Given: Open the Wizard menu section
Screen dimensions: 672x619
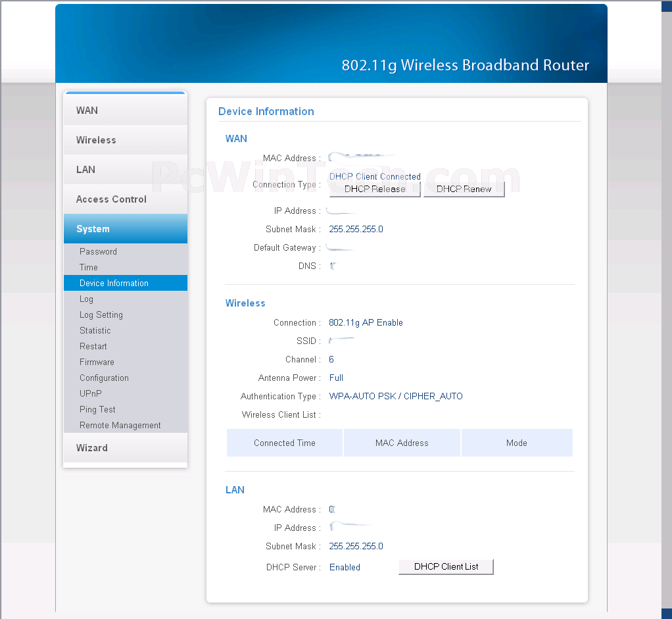Looking at the screenshot, I should (125, 447).
